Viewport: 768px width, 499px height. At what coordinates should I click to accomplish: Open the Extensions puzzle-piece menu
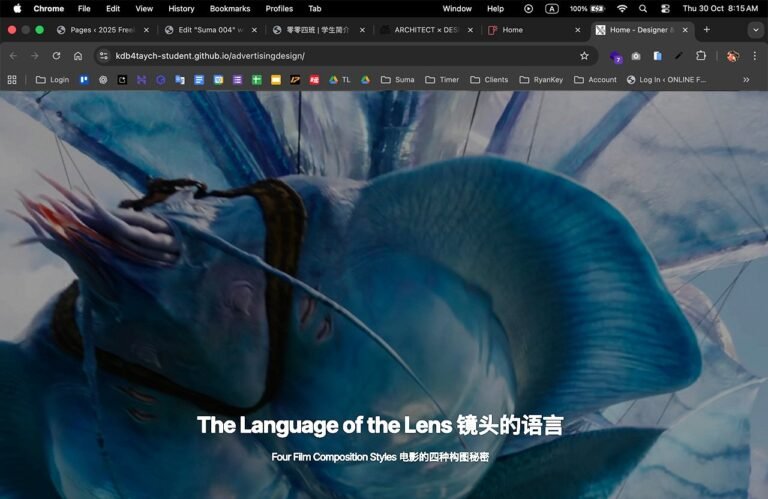coord(701,56)
